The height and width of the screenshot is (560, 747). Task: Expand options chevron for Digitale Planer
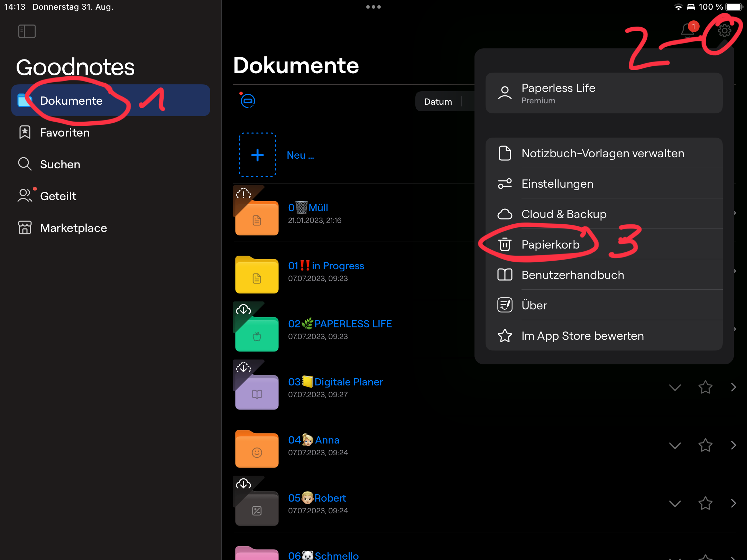pyautogui.click(x=675, y=387)
